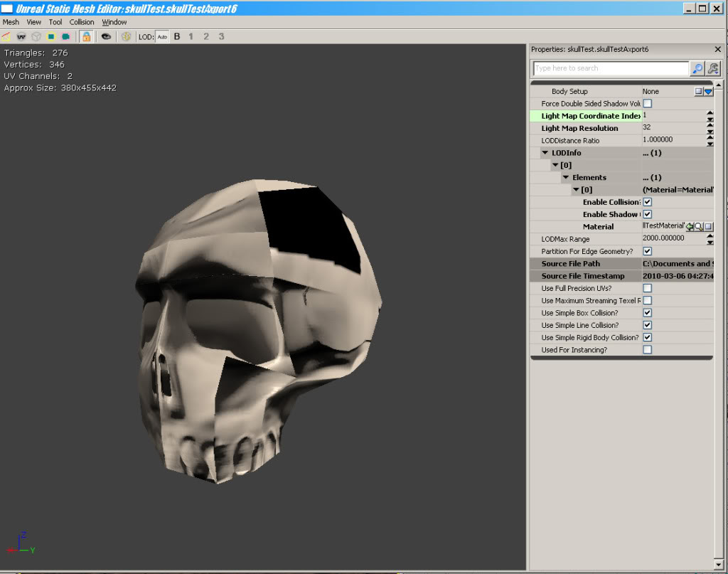Click the eye realtime view icon

point(107,36)
